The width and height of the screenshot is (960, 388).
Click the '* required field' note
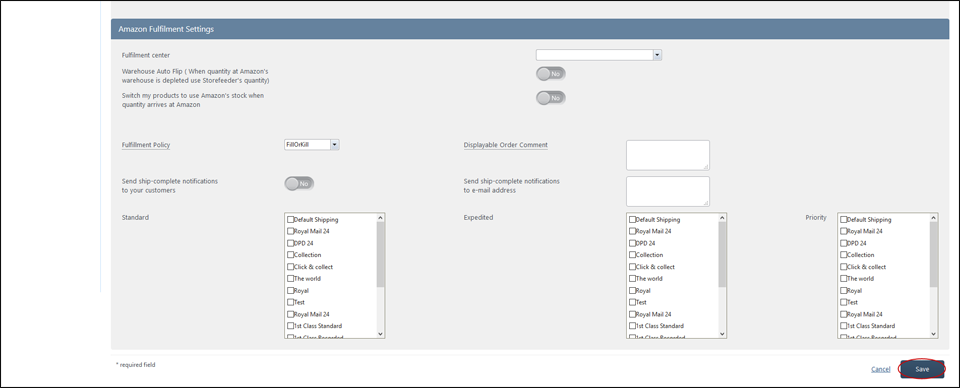click(136, 365)
